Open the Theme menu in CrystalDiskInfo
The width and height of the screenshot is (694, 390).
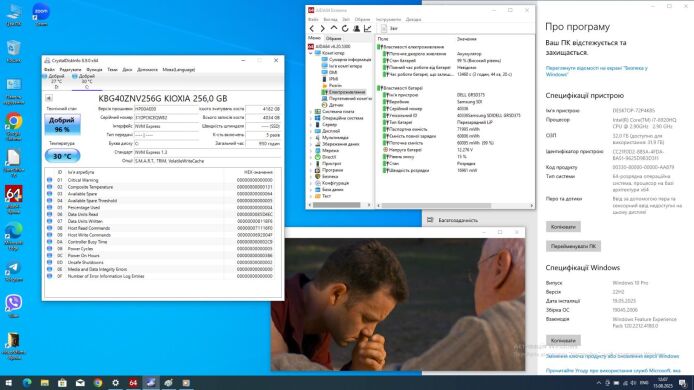[x=112, y=70]
